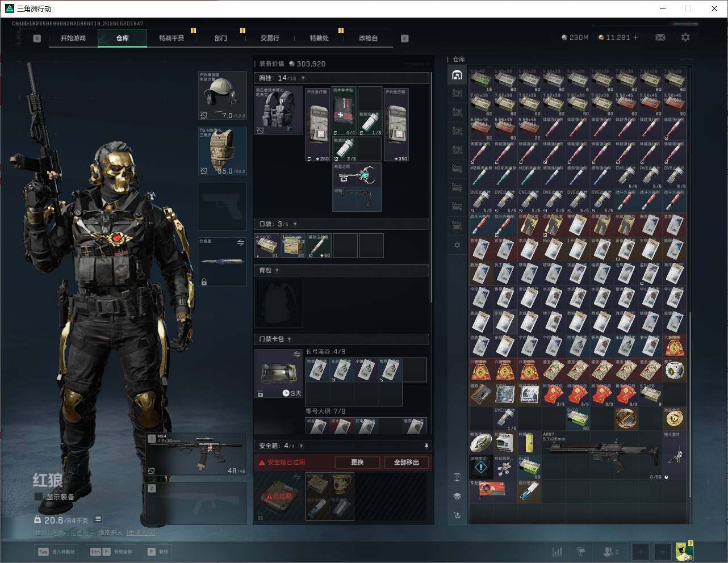Click the stack layers icon in warehouse sidebar
728x563 pixels.
point(457,496)
